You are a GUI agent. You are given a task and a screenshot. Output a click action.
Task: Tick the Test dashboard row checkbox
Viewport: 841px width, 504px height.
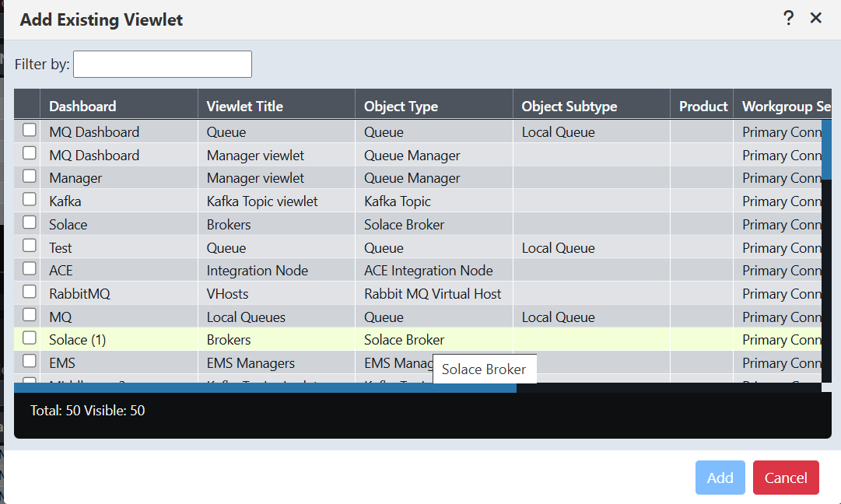click(30, 246)
